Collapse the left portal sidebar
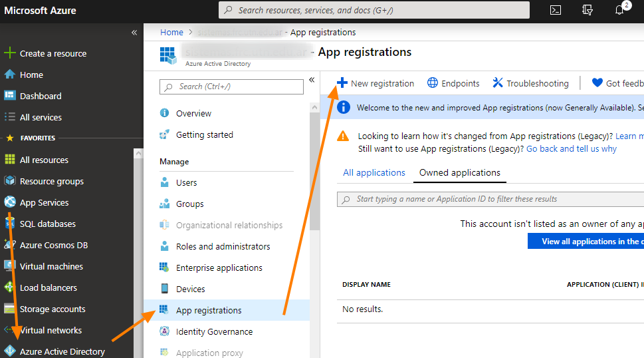Screen dimensions: 644x358 click(x=134, y=33)
